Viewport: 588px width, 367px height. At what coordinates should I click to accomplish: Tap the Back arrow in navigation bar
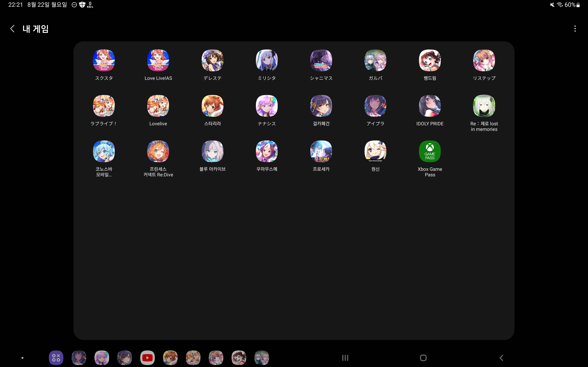click(x=501, y=358)
